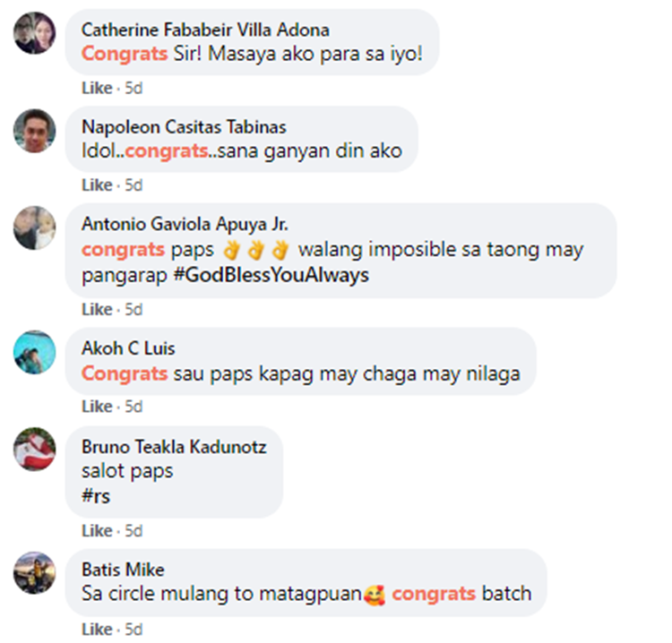Open Antonio Gaviola Apuya Jr.'s profile avatar
The height and width of the screenshot is (643, 672).
(x=34, y=227)
